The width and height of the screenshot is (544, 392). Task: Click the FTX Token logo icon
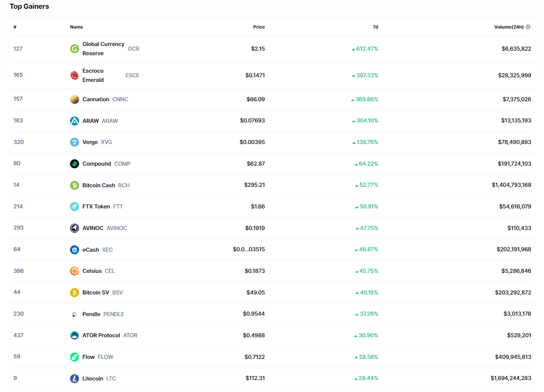coord(74,207)
